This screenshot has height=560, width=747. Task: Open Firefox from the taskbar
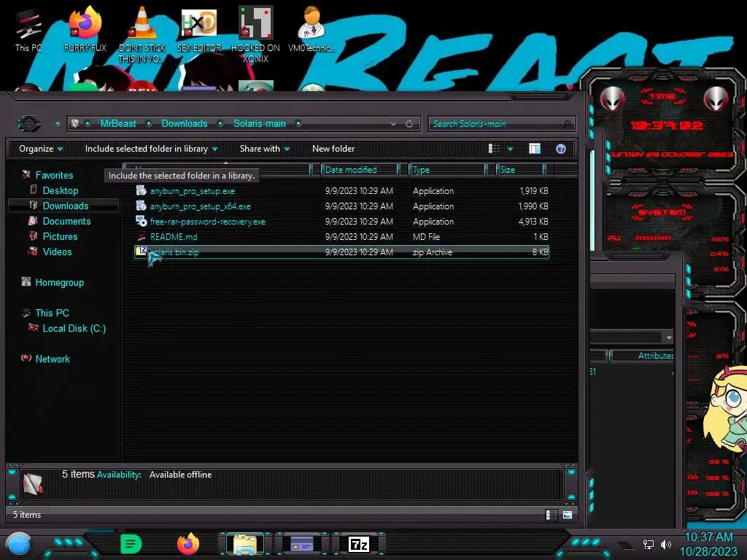(x=187, y=544)
